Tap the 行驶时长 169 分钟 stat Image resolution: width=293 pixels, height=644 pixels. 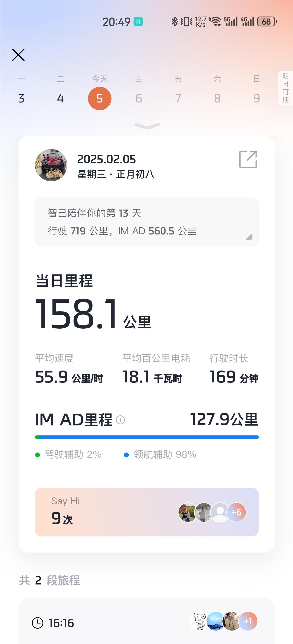tap(234, 369)
